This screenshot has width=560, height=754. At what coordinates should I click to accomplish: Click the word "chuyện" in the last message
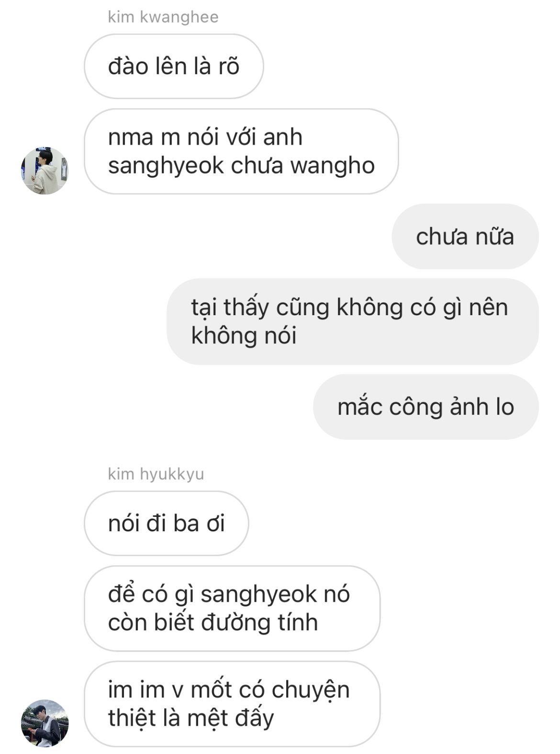coord(311,690)
